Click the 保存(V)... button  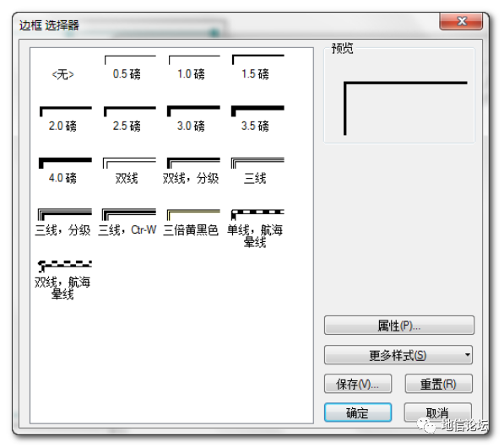358,384
